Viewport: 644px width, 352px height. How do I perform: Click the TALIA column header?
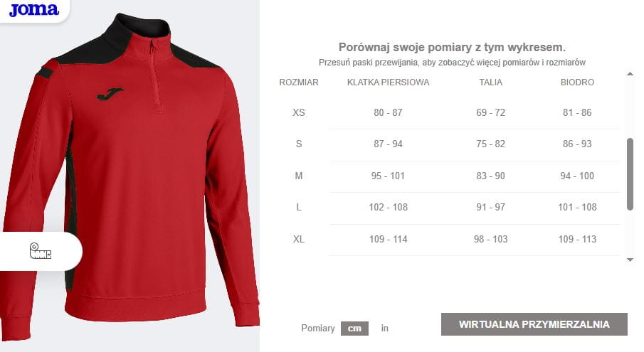[x=491, y=82]
